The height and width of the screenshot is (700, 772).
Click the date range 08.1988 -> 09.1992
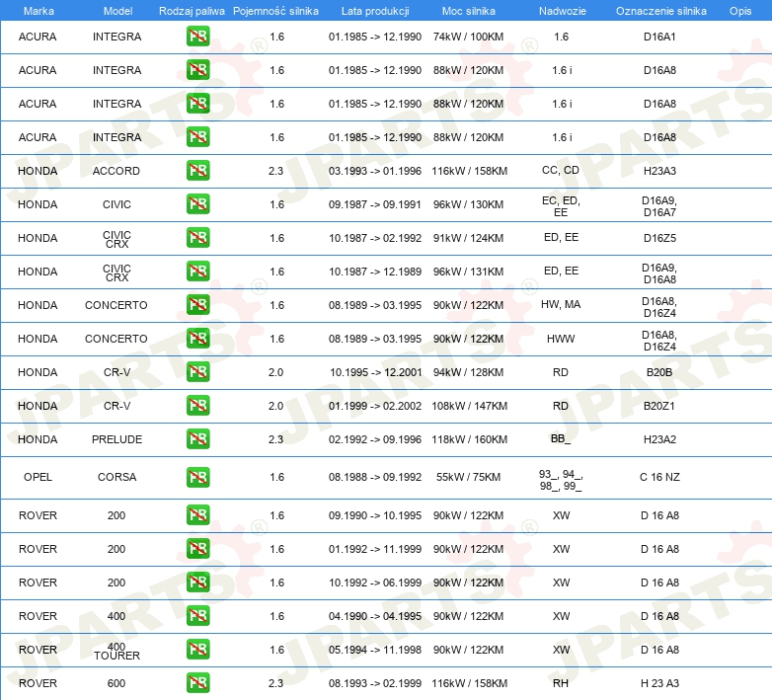coord(375,477)
